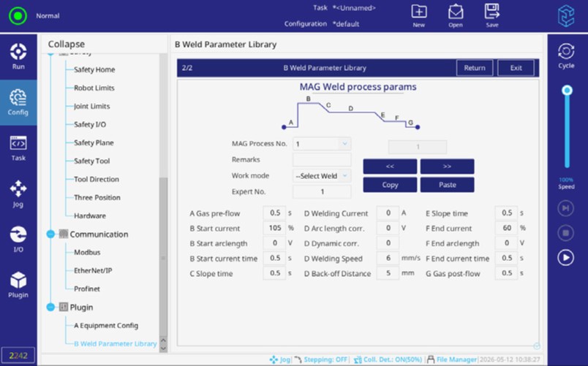Image resolution: width=588 pixels, height=366 pixels.
Task: Click the scrollbar up arrow in tree panel
Action: point(163,340)
